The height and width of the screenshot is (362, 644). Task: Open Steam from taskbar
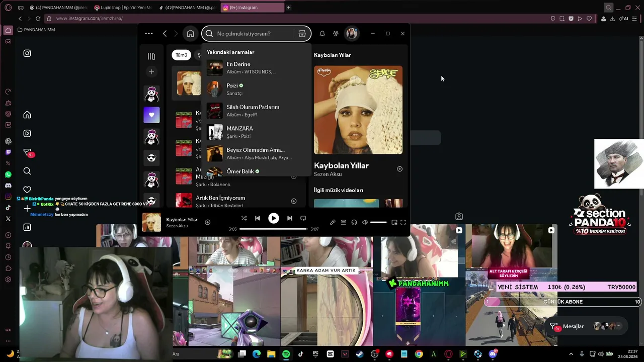tap(359, 354)
